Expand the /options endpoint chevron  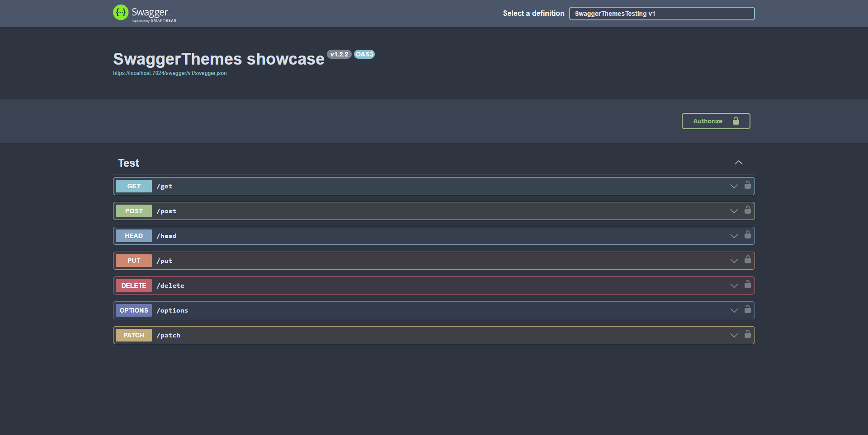(734, 310)
